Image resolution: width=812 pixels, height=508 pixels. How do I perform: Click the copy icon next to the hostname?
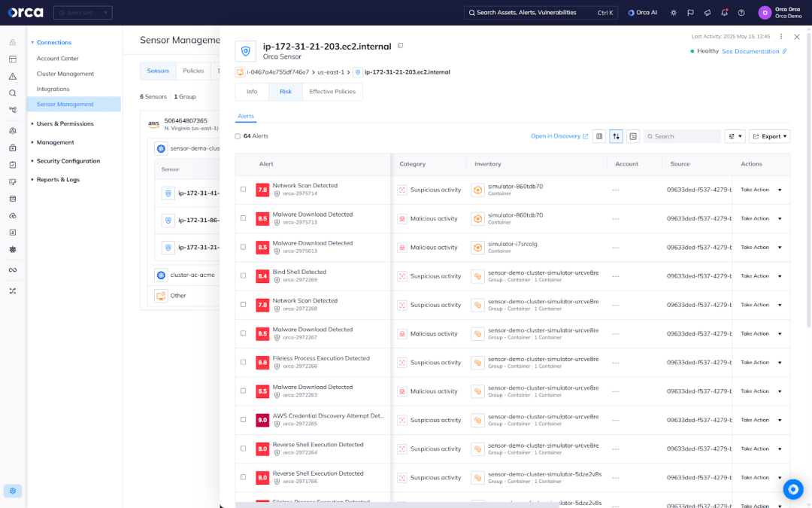point(400,46)
